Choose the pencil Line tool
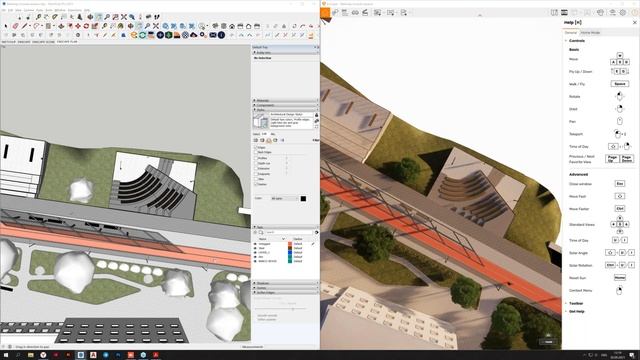Screen dimensions: 640x360 click(24, 26)
